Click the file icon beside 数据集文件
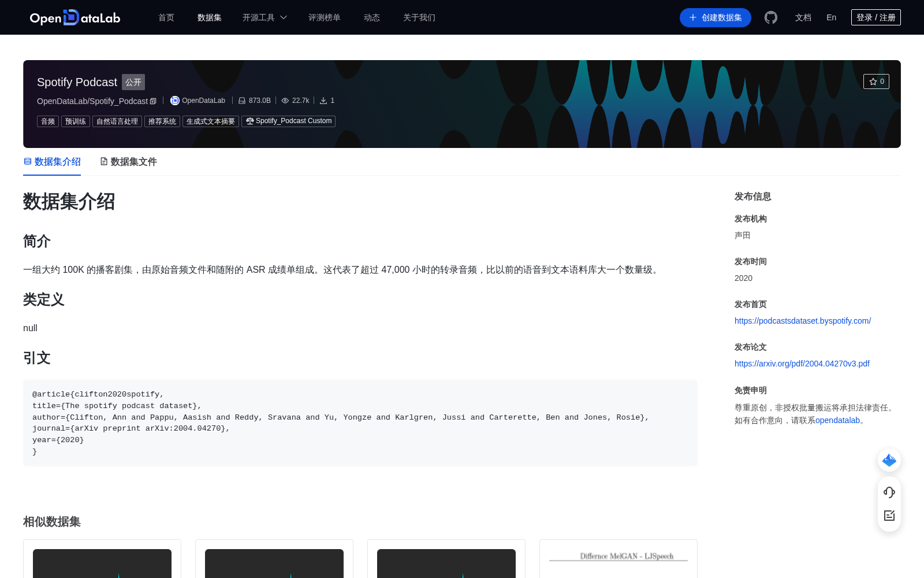 point(104,161)
